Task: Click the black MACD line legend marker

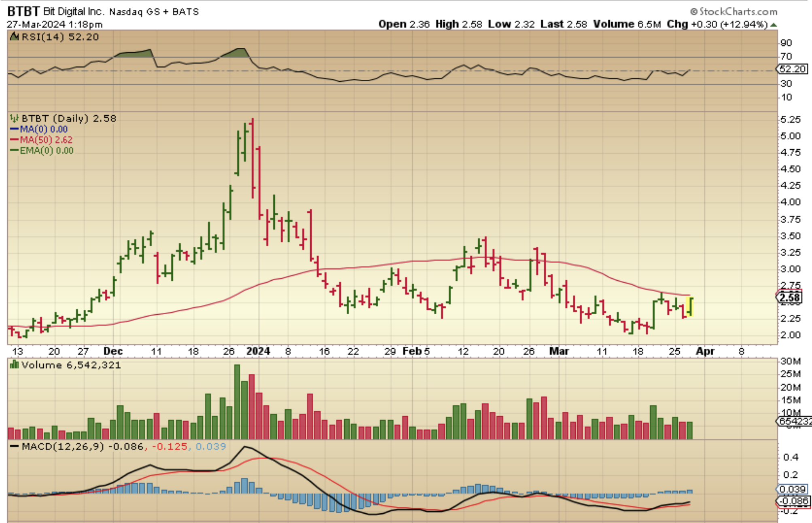Action: [15, 447]
